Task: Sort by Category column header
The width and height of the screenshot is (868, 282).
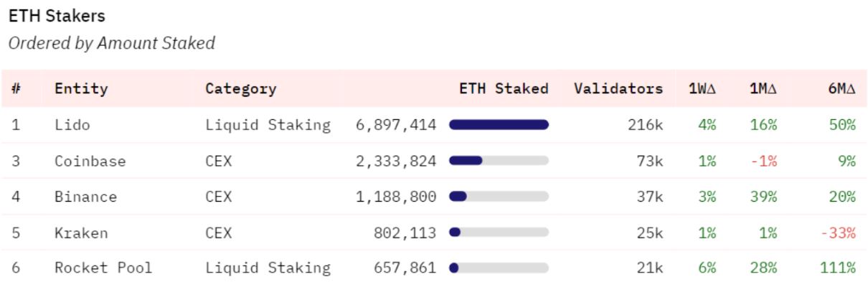Action: click(x=240, y=89)
